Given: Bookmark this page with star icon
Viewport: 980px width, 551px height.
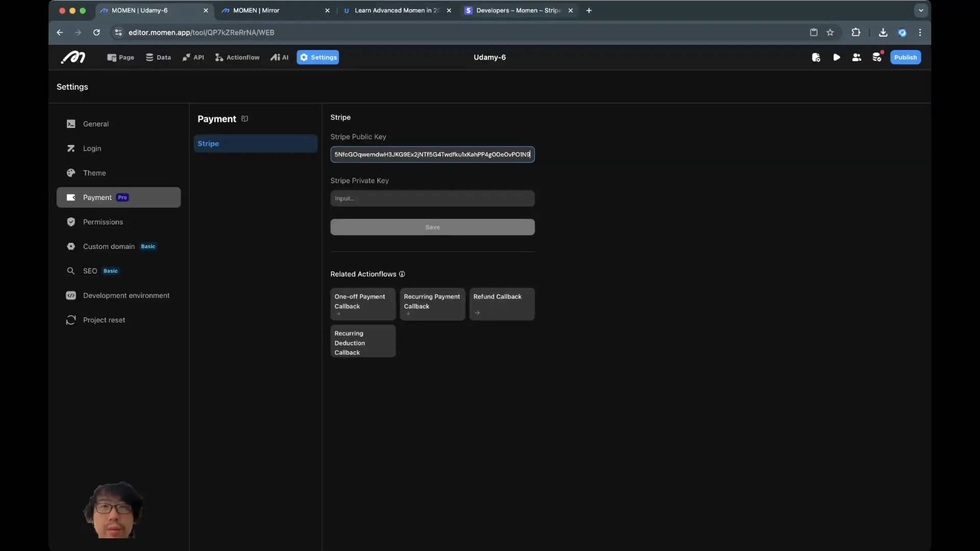Looking at the screenshot, I should pyautogui.click(x=830, y=32).
